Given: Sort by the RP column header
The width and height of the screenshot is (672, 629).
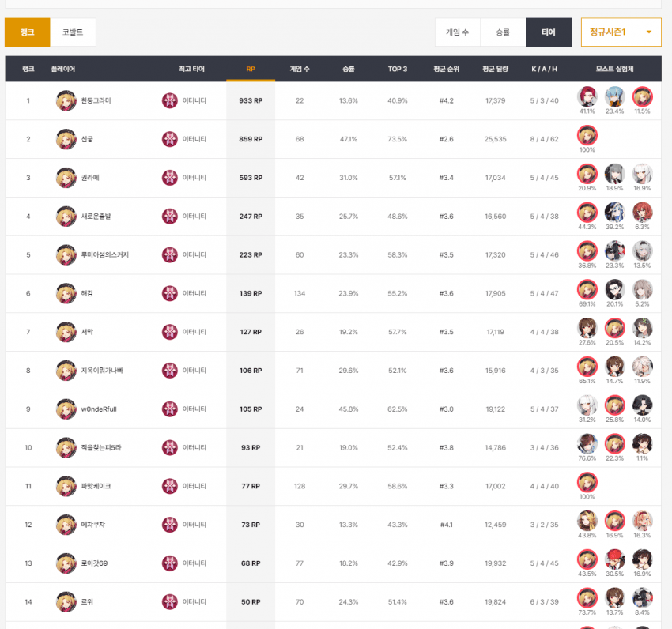Looking at the screenshot, I should pyautogui.click(x=251, y=69).
